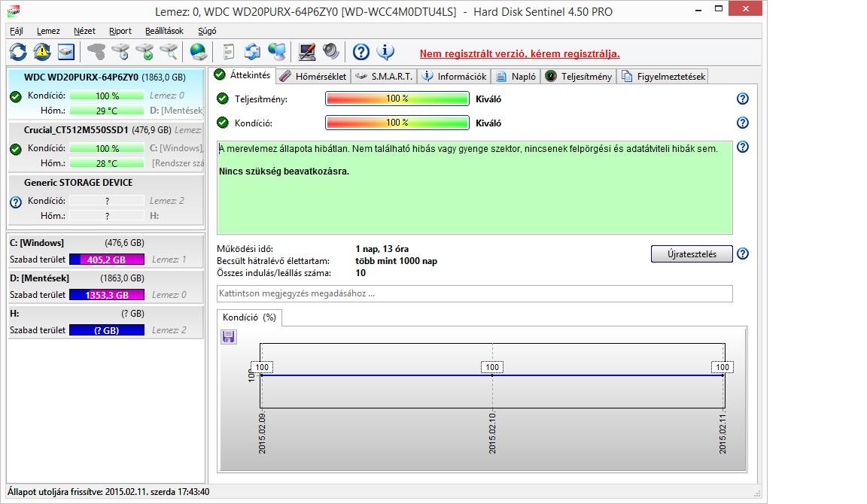The width and height of the screenshot is (867, 504).
Task: Click the 2015.02.11 graph data point label
Action: 722,367
